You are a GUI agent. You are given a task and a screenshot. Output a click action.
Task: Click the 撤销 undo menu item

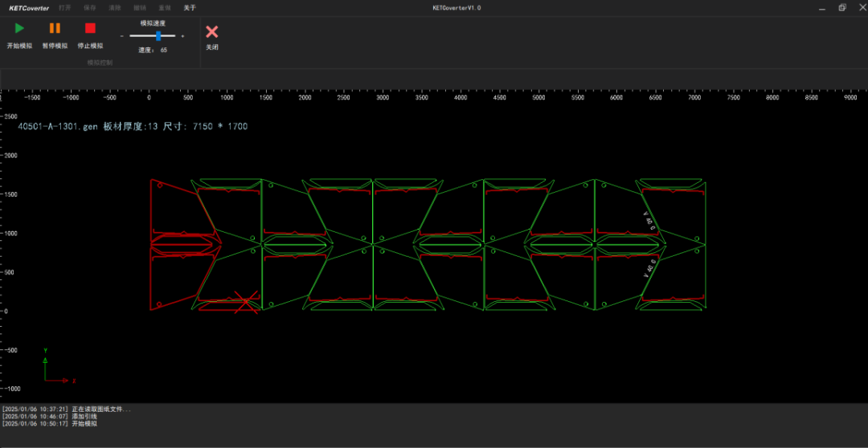pos(140,8)
